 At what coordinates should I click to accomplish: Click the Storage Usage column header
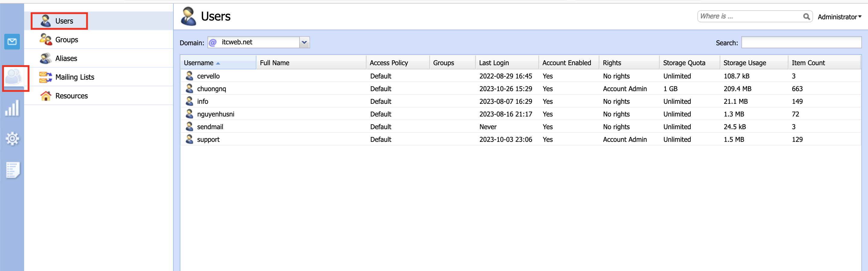(745, 63)
